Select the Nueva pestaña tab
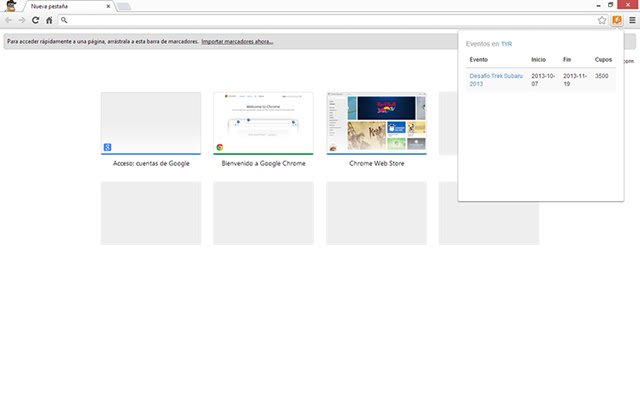This screenshot has width=640, height=400. click(67, 7)
